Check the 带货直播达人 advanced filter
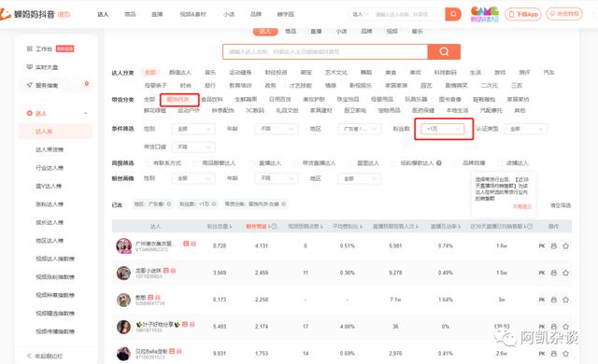 tap(295, 163)
